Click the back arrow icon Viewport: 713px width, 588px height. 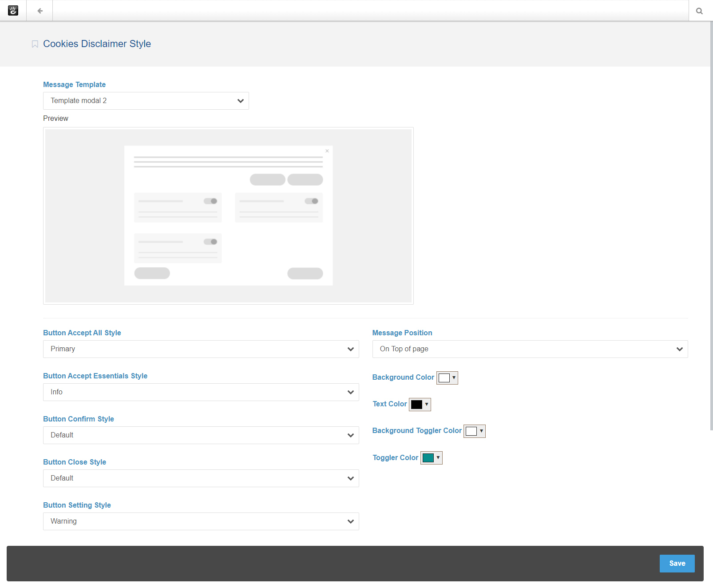40,11
